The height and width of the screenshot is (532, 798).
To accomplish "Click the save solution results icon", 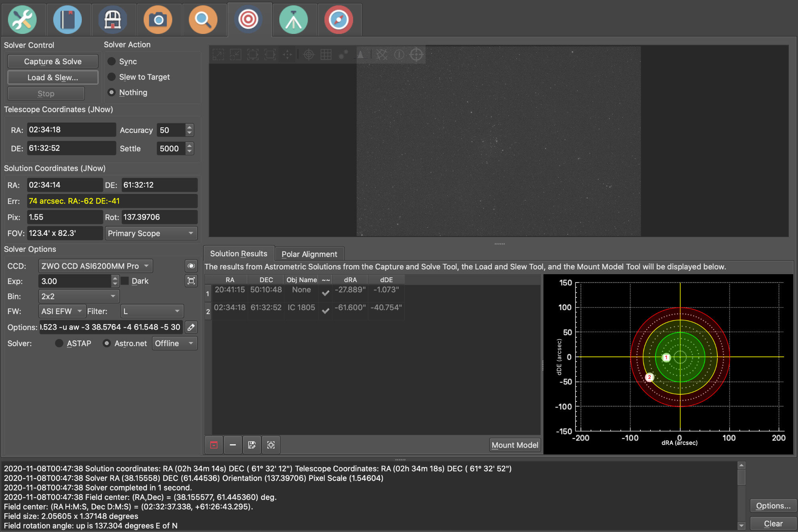I will coord(252,445).
